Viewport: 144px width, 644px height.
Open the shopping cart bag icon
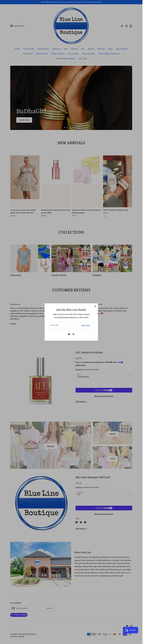(131, 26)
